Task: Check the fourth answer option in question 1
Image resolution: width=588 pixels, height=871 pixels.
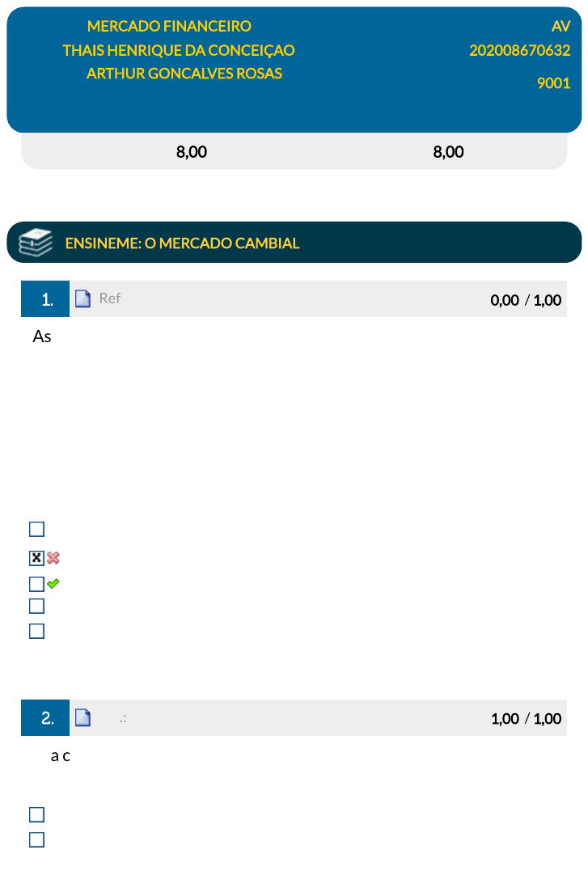Action: tap(36, 606)
